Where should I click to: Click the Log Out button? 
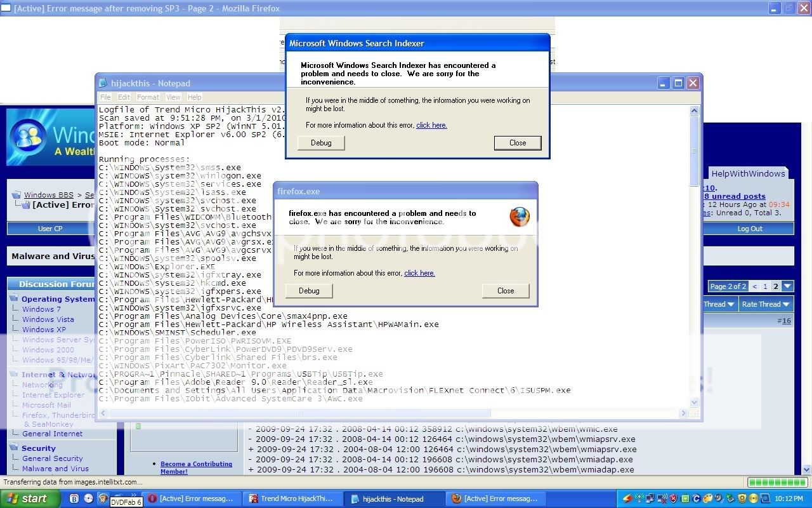click(750, 229)
